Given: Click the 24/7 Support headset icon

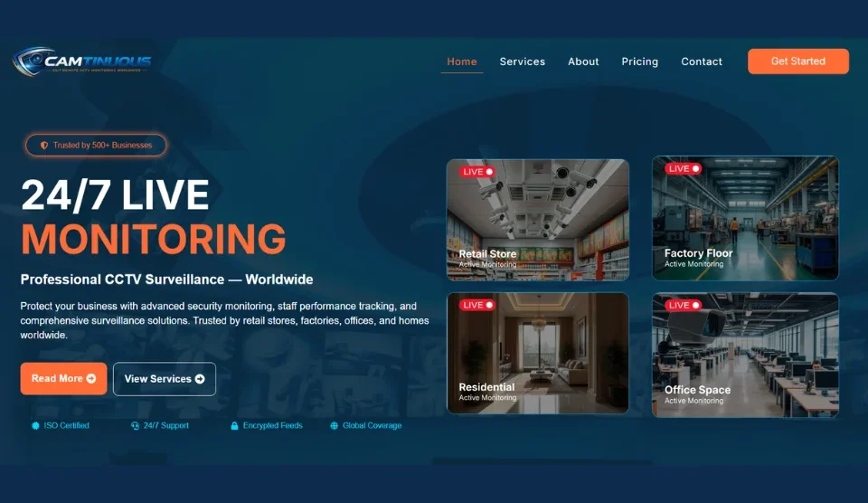Looking at the screenshot, I should coord(135,425).
